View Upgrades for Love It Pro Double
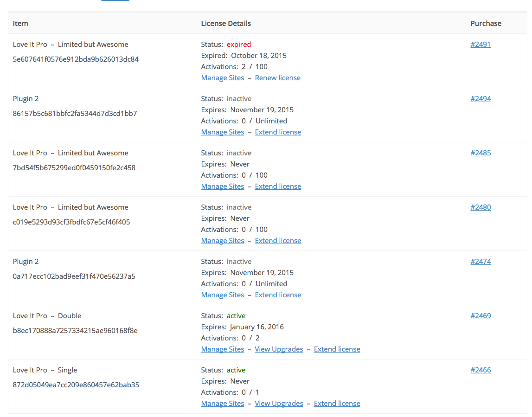 point(279,349)
